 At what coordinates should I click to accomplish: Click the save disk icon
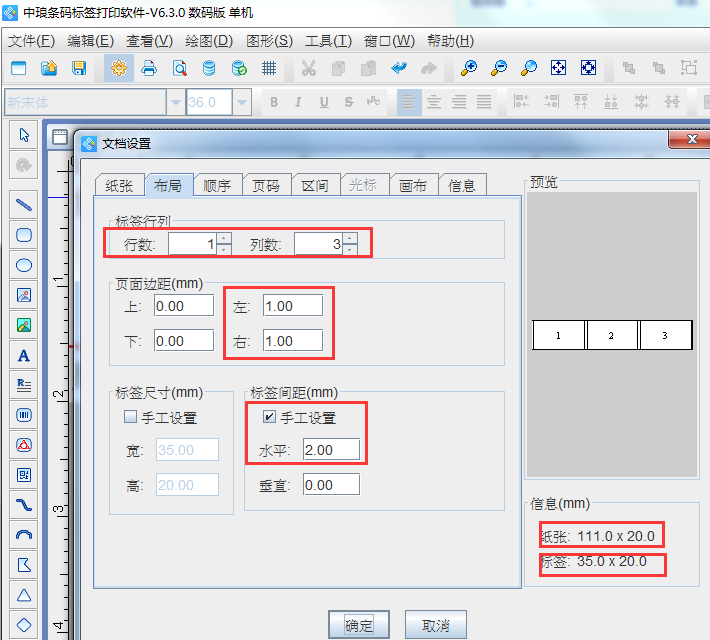coord(79,68)
